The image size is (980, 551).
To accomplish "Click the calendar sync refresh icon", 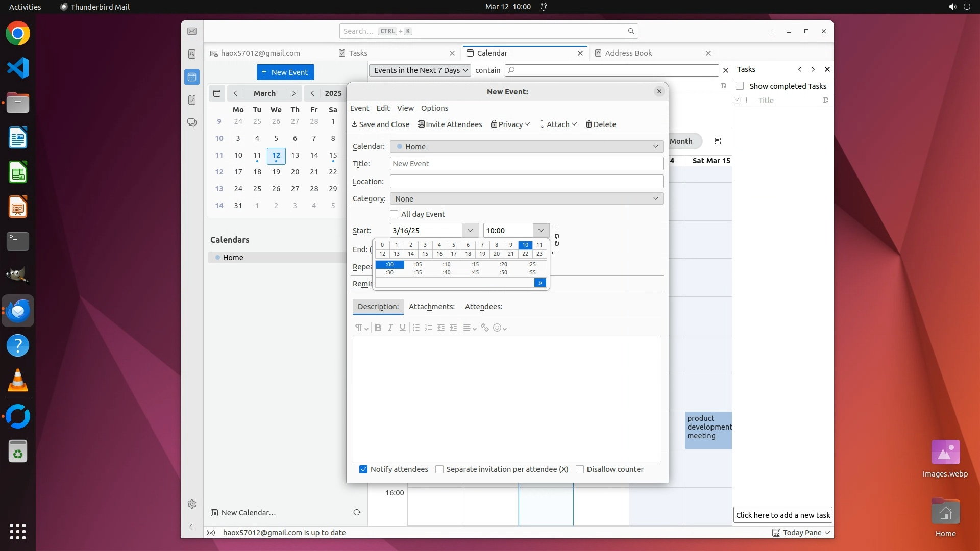I will (357, 512).
